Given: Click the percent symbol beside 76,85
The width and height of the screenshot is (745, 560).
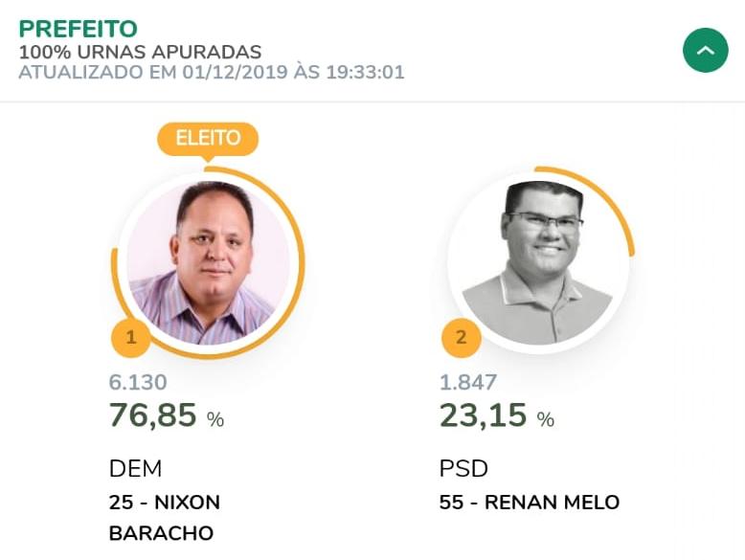Looking at the screenshot, I should tap(215, 419).
